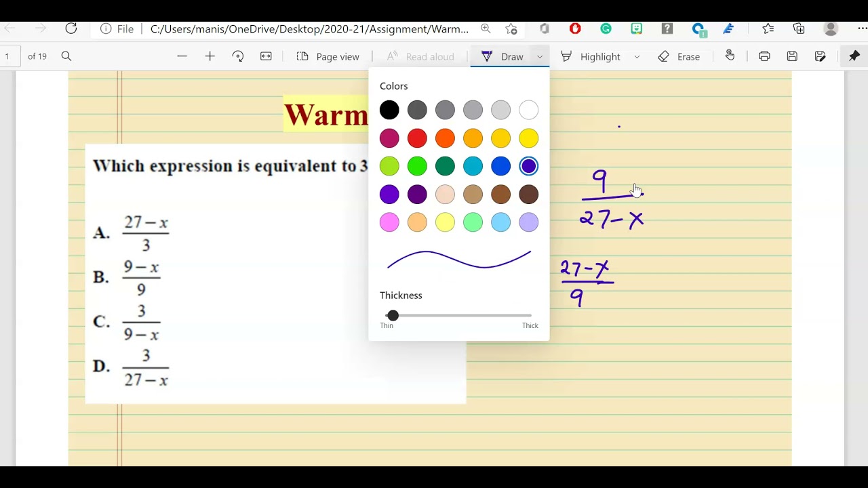
Task: Pick the violet purple ink color
Action: tap(389, 195)
